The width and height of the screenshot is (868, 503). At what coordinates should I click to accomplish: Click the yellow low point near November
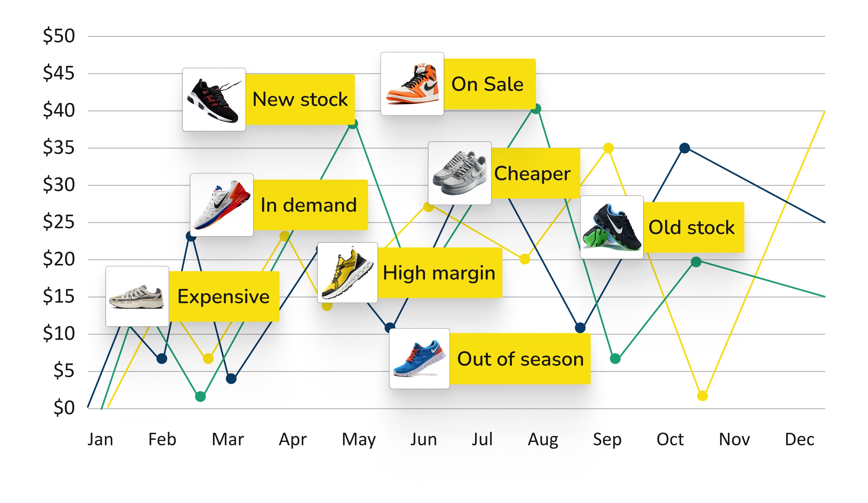click(702, 396)
